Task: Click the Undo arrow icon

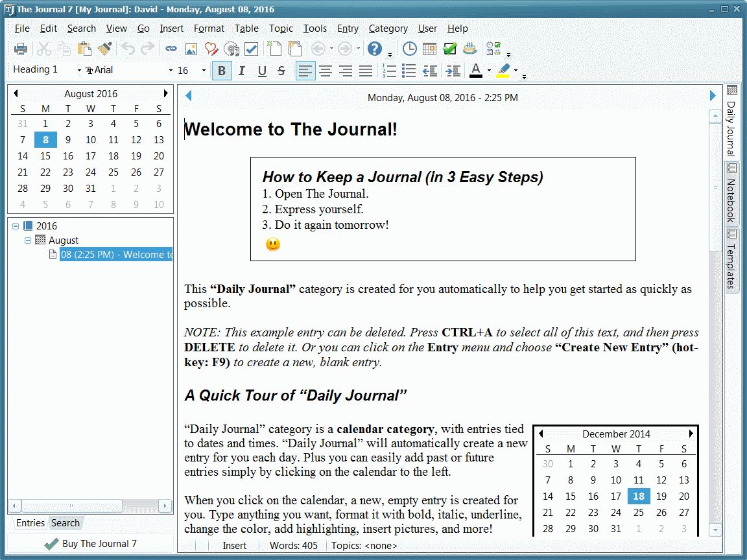Action: click(x=128, y=49)
